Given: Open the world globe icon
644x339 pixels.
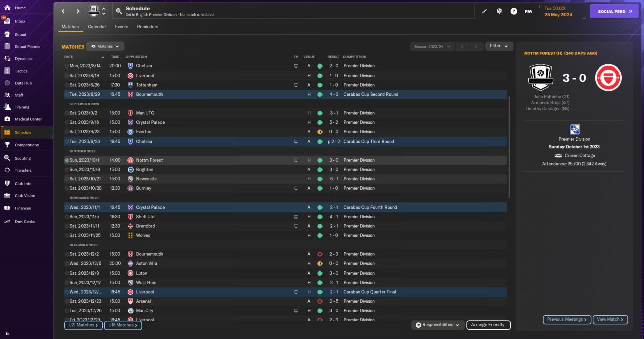Looking at the screenshot, I should tap(499, 11).
